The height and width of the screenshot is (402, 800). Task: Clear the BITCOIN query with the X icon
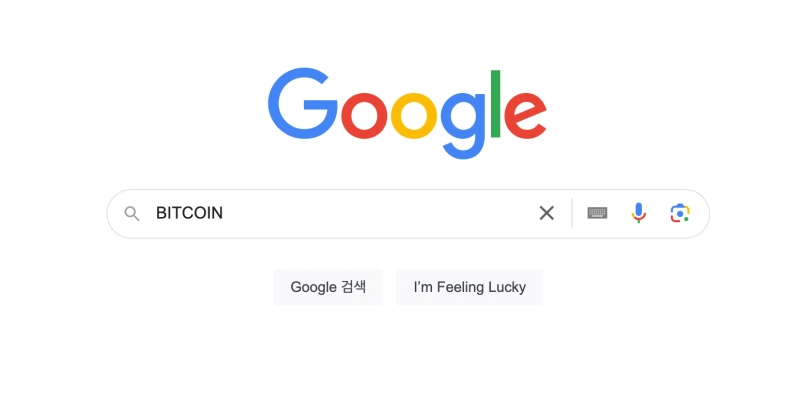(546, 213)
